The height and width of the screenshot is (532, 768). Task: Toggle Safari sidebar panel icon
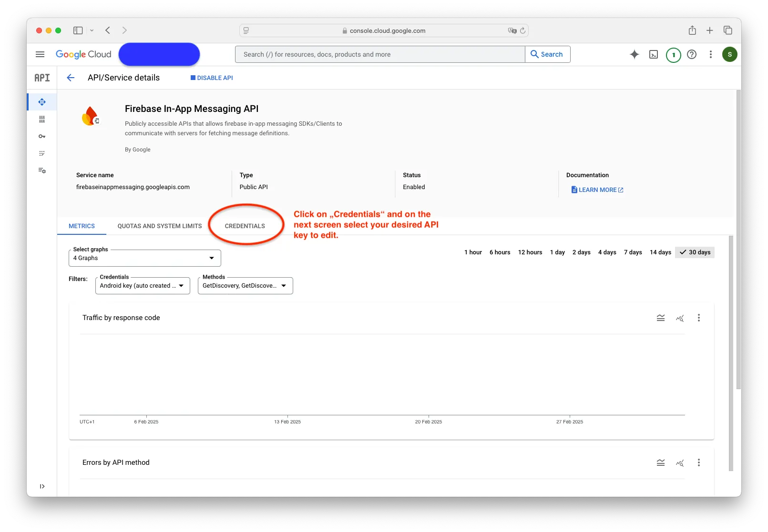click(x=78, y=30)
